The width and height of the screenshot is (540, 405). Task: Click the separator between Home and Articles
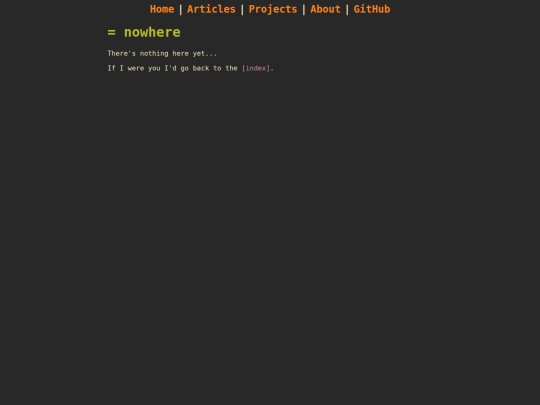pos(180,9)
